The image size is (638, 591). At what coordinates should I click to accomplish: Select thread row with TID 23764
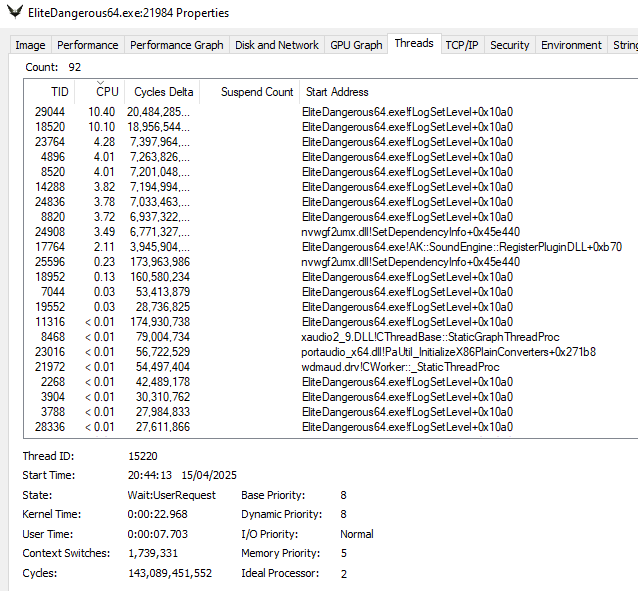pos(330,142)
